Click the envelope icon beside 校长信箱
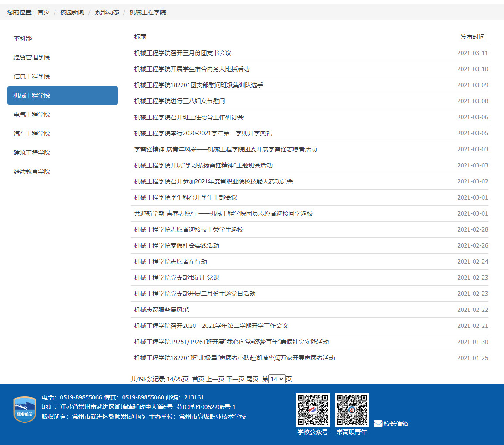 click(378, 424)
